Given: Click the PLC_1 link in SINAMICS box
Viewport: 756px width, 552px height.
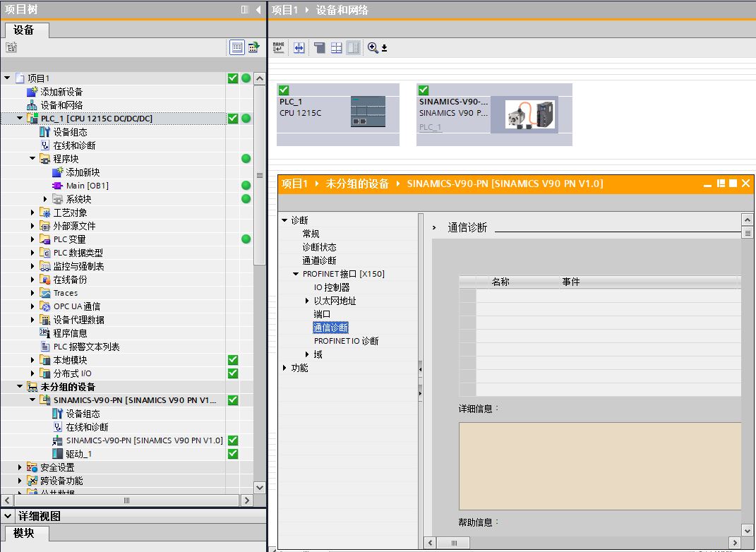Looking at the screenshot, I should click(430, 127).
